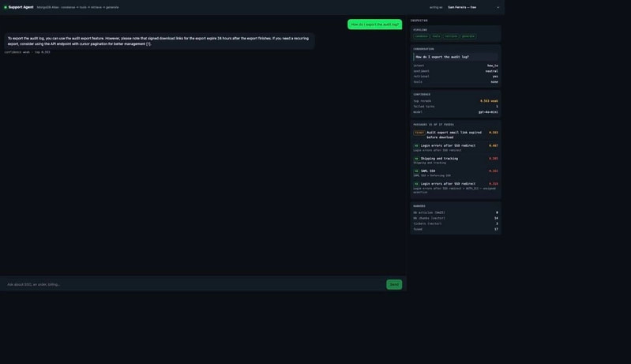Click the green Support Agent status dot

[x=6, y=7]
